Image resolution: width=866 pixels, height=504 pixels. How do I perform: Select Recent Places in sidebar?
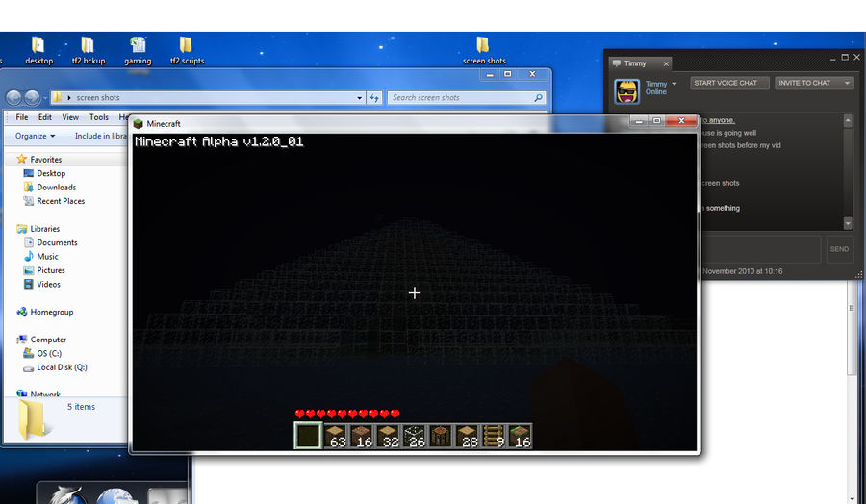coord(61,201)
